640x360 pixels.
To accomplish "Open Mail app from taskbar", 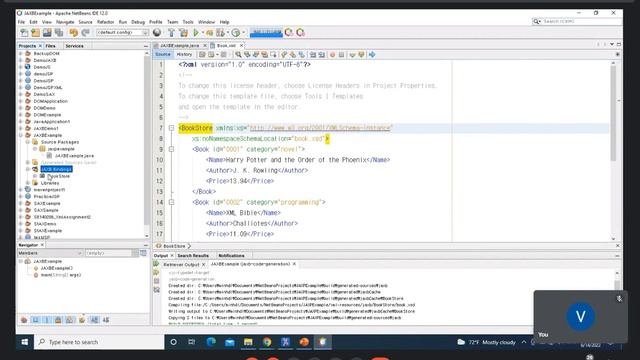I will click(x=230, y=342).
